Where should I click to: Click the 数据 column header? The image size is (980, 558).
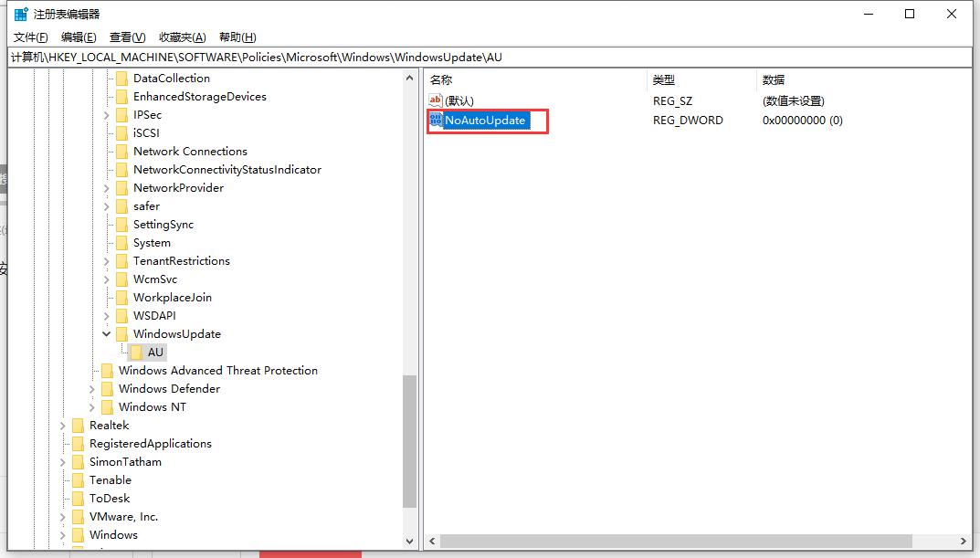pos(862,80)
